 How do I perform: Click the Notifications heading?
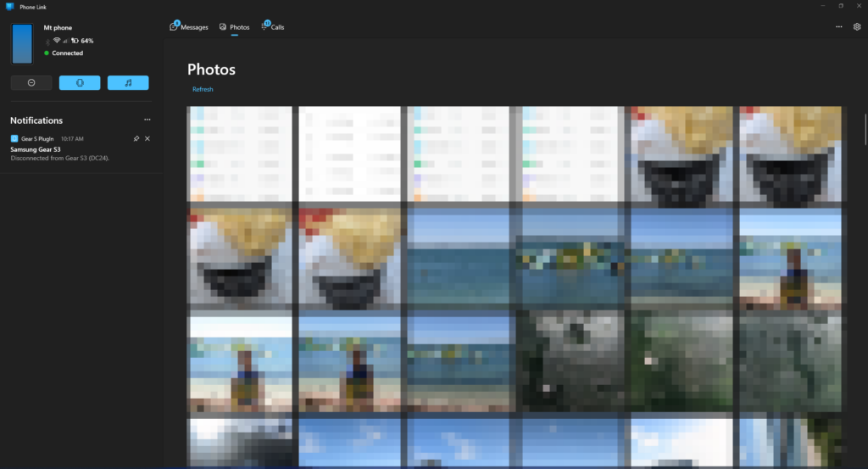36,120
